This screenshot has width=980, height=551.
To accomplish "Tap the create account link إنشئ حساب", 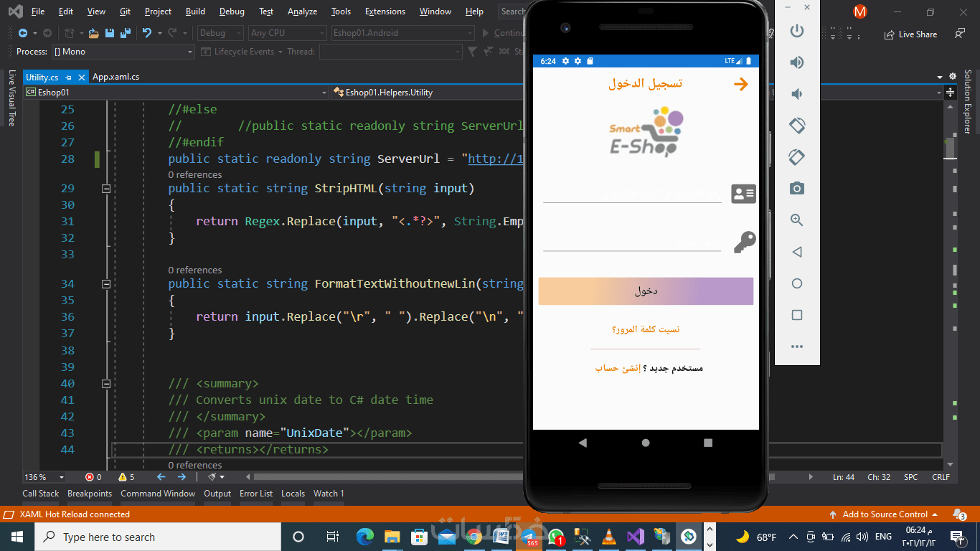I will coord(618,368).
